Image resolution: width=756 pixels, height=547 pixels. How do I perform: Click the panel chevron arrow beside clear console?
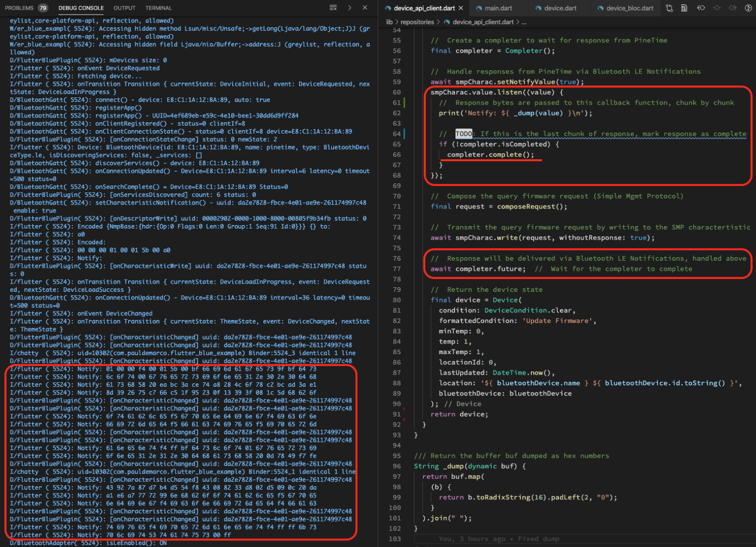coord(349,8)
